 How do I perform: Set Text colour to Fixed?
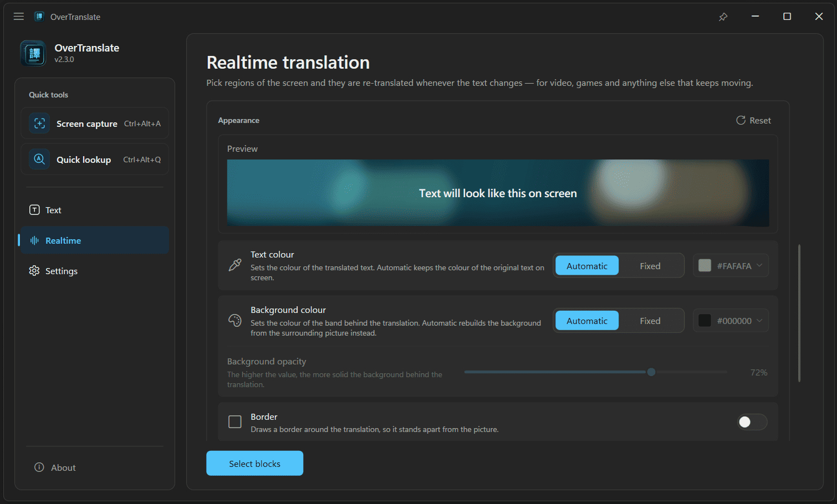tap(650, 266)
